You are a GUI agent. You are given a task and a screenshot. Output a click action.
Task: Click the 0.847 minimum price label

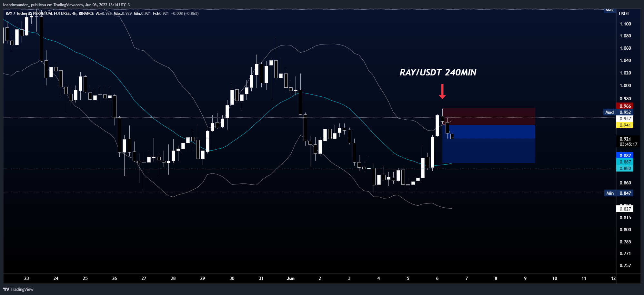pos(625,193)
